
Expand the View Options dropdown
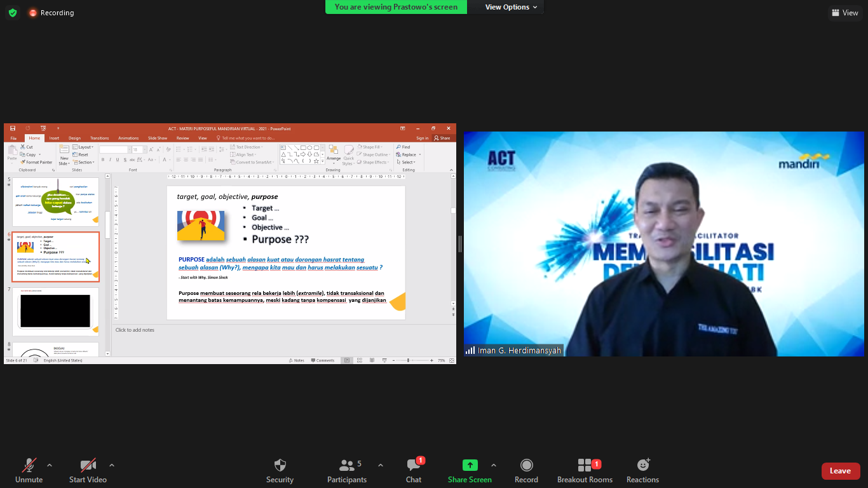[511, 7]
